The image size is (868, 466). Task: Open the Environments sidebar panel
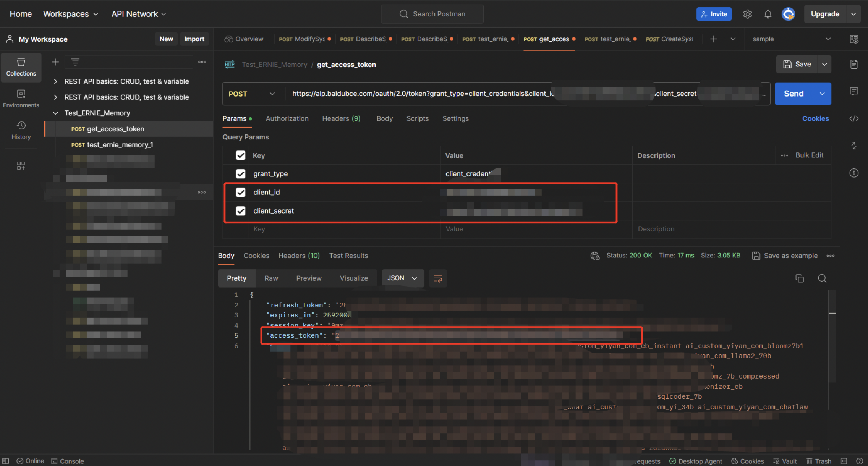[21, 99]
